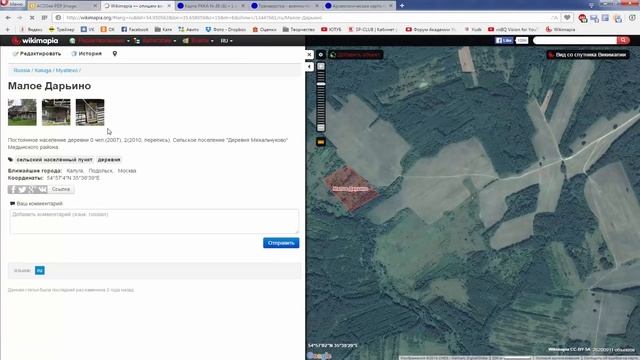Open the Opera Menu button
The width and height of the screenshot is (640, 360).
tap(12, 4)
